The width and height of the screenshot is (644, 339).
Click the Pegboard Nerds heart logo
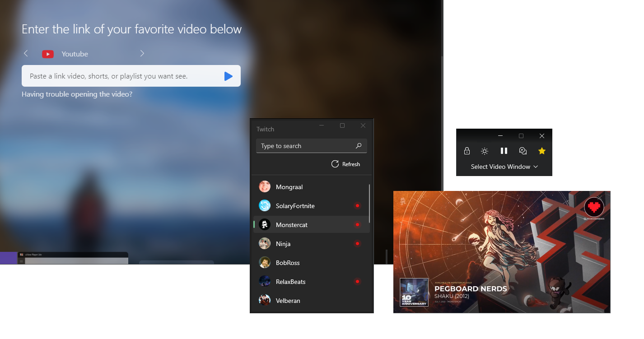594,208
